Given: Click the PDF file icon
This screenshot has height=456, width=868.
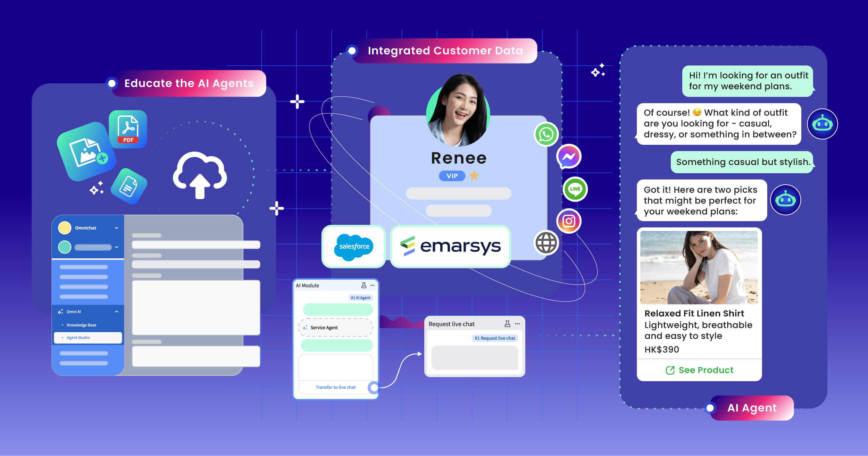Looking at the screenshot, I should pos(128,129).
